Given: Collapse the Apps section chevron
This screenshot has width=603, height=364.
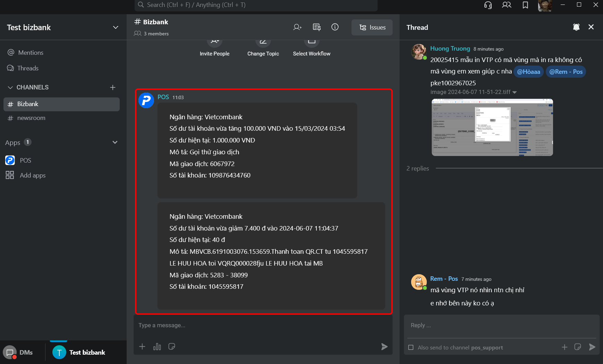Looking at the screenshot, I should (115, 142).
